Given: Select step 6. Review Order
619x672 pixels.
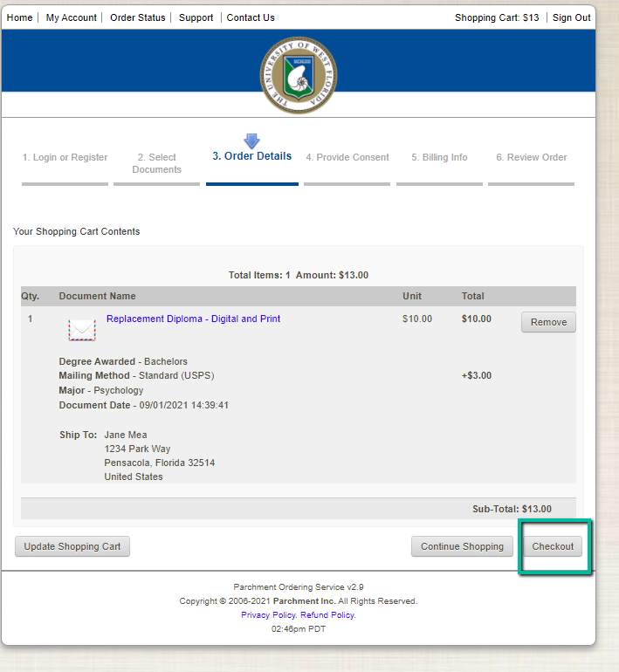Looking at the screenshot, I should tap(531, 157).
